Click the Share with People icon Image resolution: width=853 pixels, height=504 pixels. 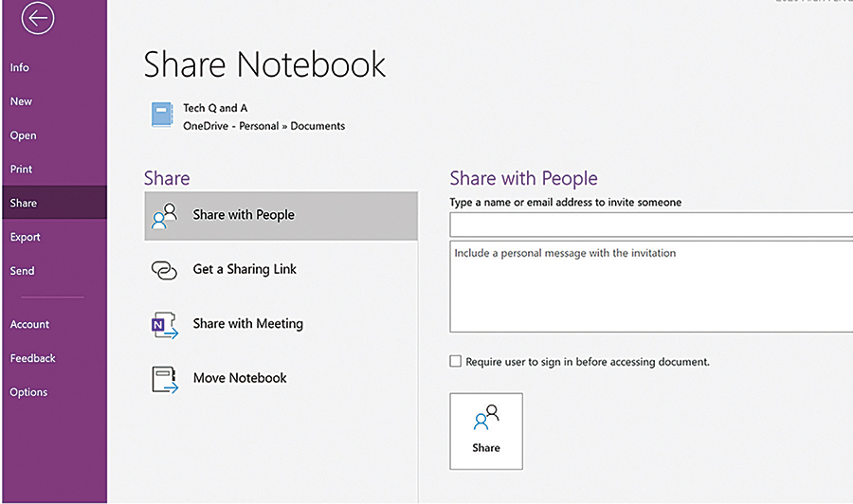point(165,216)
